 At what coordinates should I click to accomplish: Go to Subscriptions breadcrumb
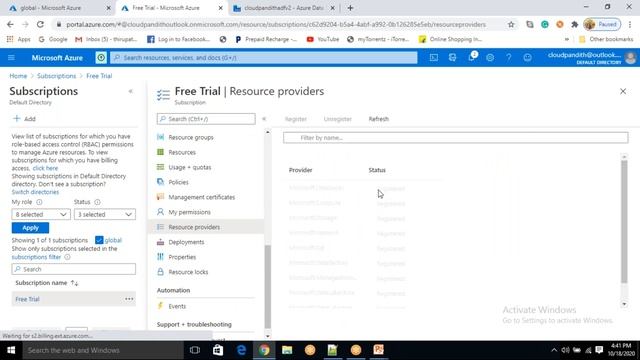56,76
